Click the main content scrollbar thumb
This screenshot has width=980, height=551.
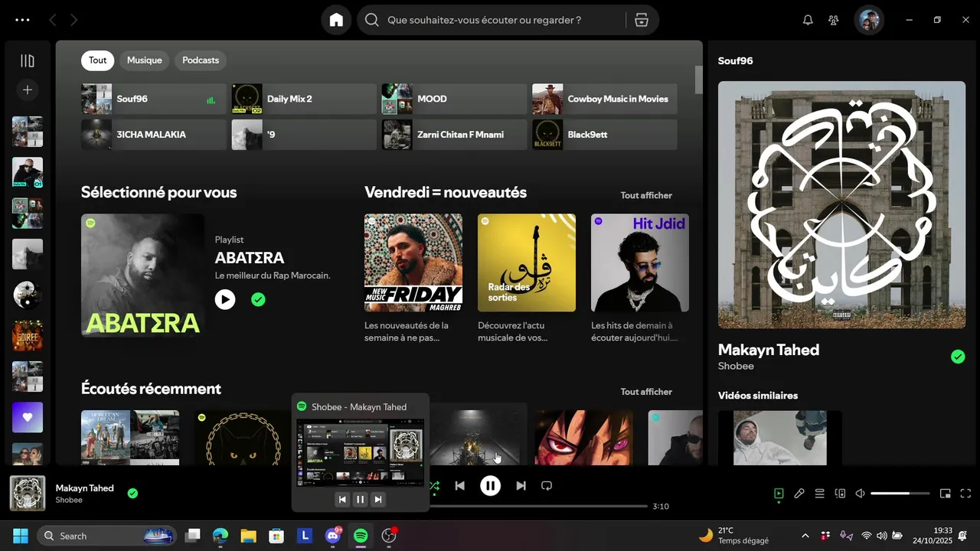coord(698,80)
